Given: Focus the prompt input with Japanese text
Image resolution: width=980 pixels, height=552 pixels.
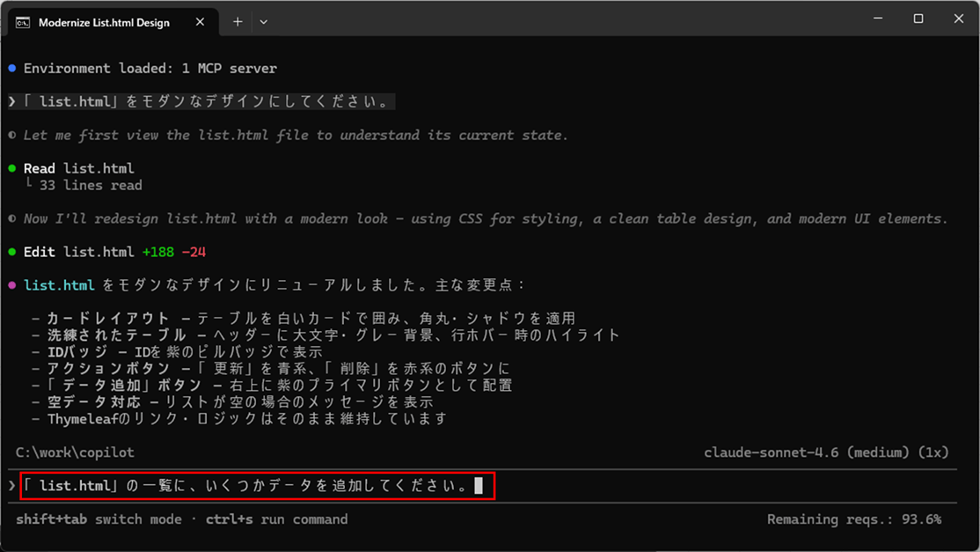Looking at the screenshot, I should click(255, 486).
